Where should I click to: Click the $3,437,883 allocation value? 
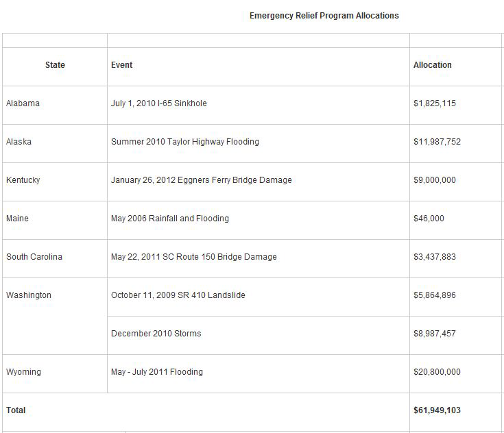point(435,257)
